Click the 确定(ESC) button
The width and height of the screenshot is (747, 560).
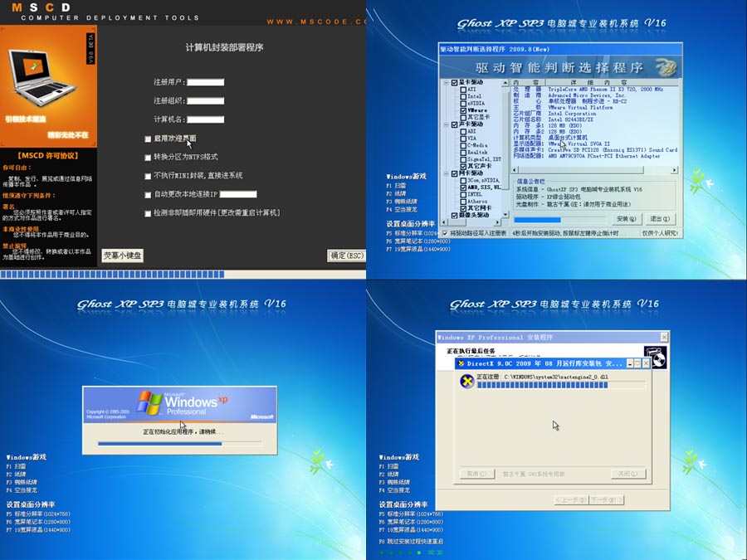tap(347, 256)
